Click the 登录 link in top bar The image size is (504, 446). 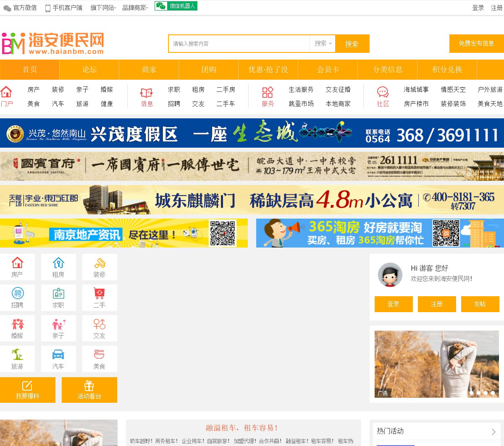pyautogui.click(x=478, y=8)
